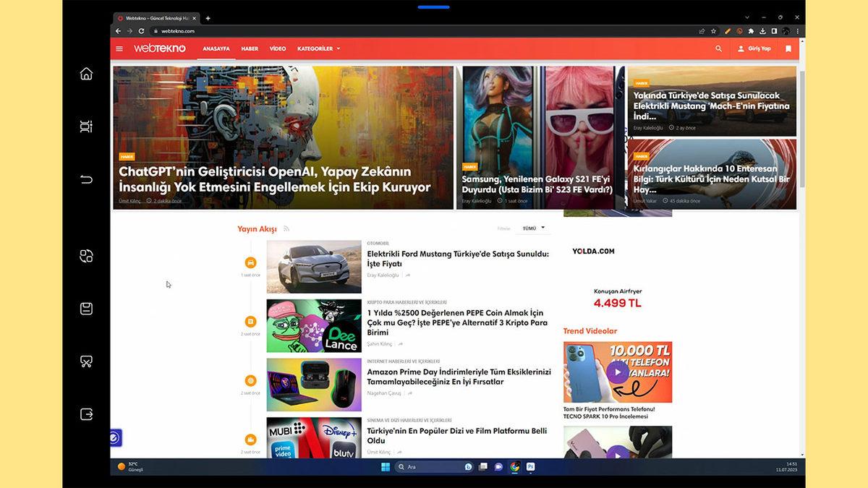Click the Windows taskbar search box
This screenshot has width=868, height=488.
433,467
